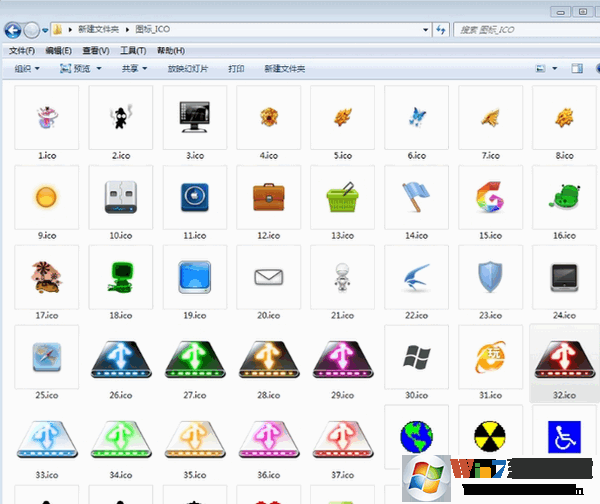Expand the 共享 dropdown
600x504 pixels.
pyautogui.click(x=133, y=69)
